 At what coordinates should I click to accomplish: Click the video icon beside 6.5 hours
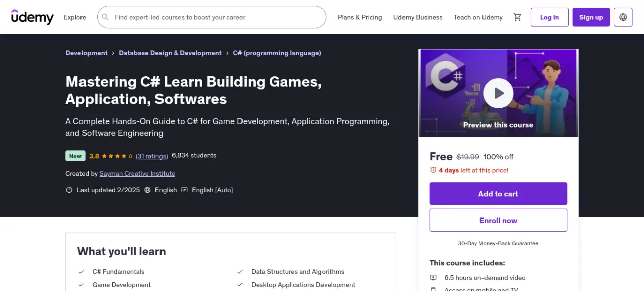[x=433, y=278]
